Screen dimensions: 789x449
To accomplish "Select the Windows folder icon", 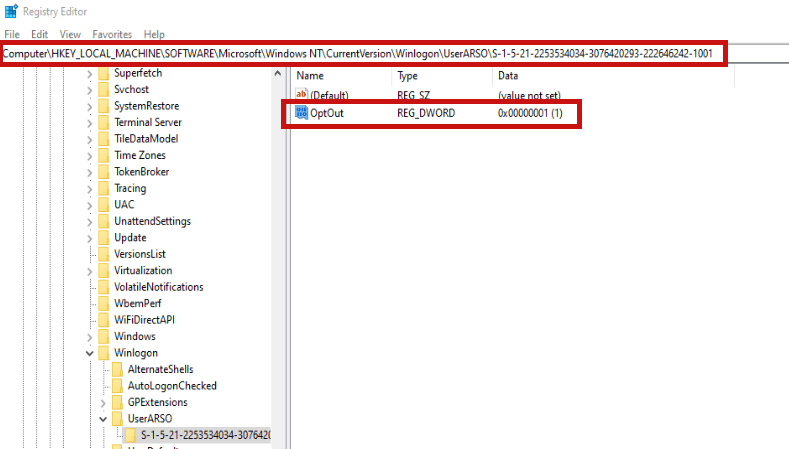I will click(104, 337).
